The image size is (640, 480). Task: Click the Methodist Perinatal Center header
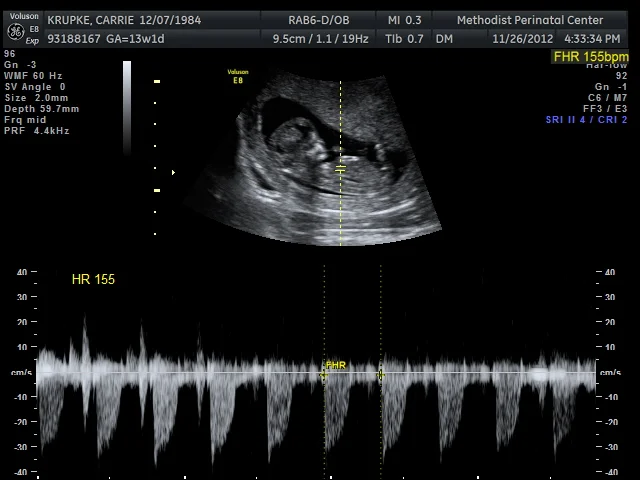[x=530, y=20]
